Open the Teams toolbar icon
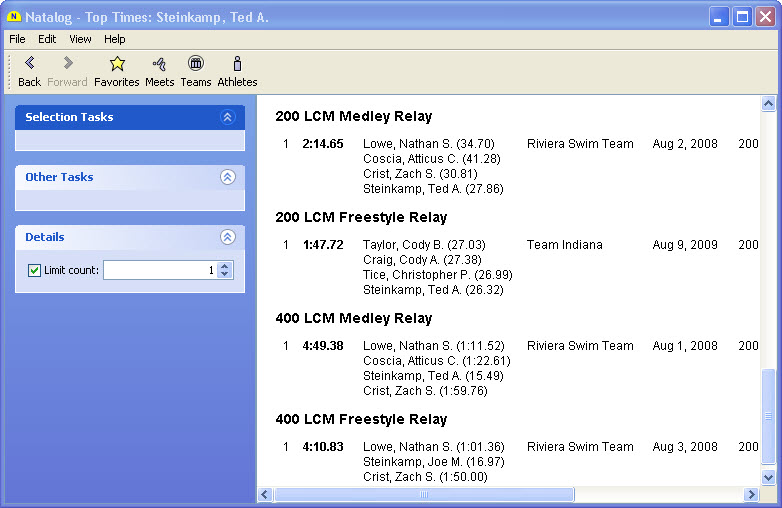Image resolution: width=782 pixels, height=508 pixels. (x=195, y=64)
